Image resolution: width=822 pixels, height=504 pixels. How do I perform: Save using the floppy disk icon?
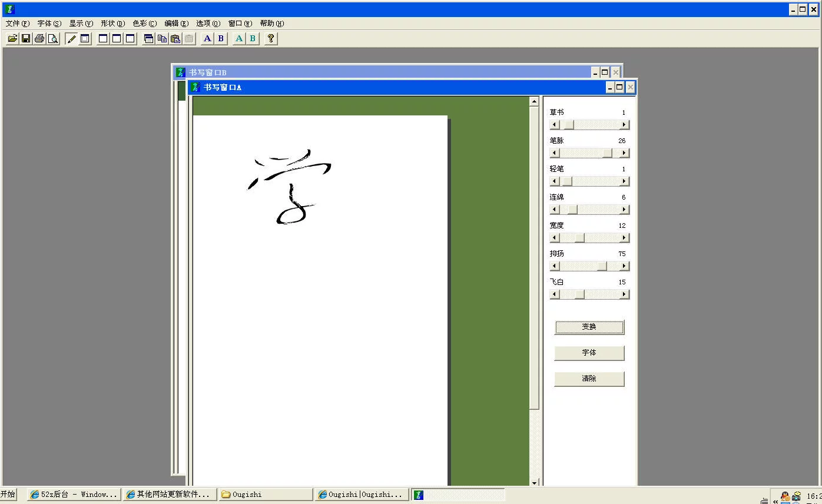click(26, 38)
